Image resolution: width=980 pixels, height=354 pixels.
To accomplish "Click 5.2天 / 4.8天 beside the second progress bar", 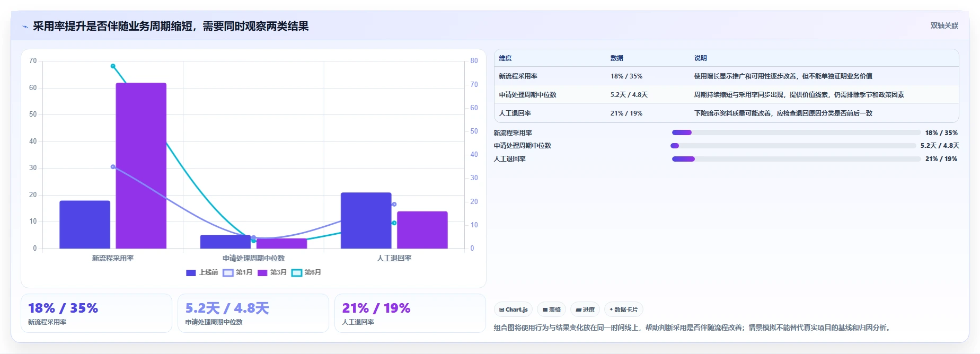I will 940,146.
